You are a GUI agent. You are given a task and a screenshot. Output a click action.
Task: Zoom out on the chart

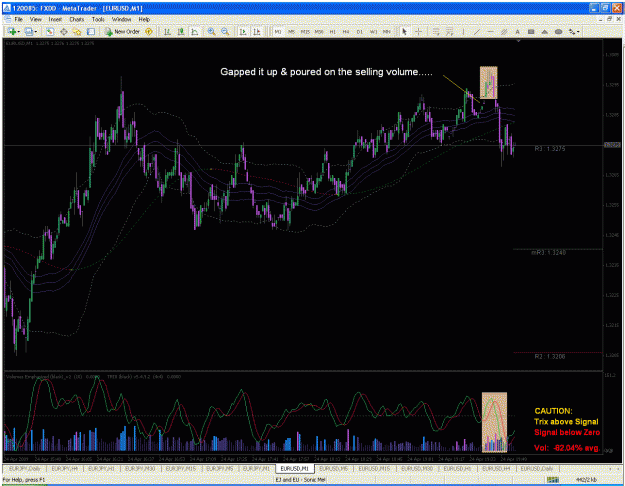tap(225, 31)
